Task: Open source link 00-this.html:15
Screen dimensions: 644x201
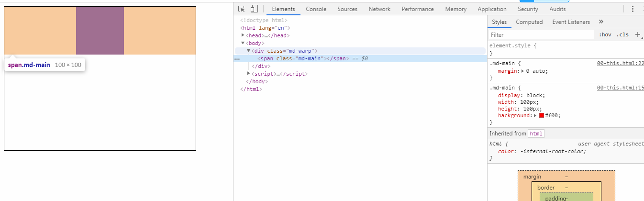Action: click(620, 88)
